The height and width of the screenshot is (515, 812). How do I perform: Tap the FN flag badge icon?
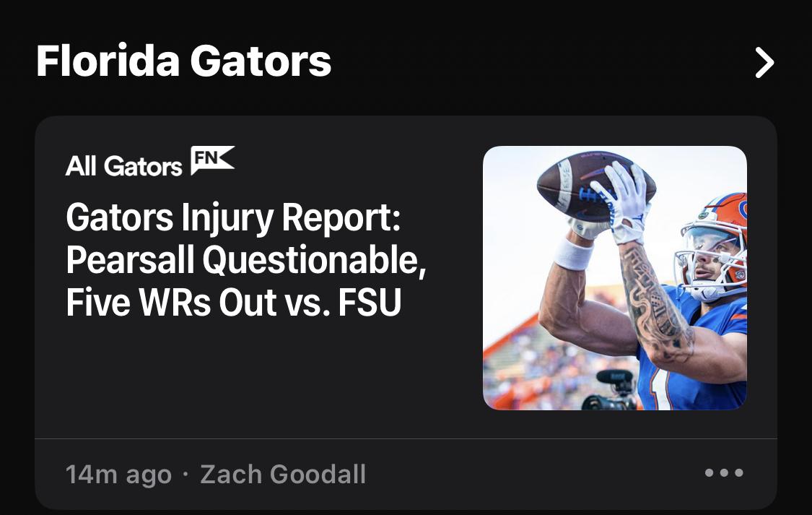point(212,160)
